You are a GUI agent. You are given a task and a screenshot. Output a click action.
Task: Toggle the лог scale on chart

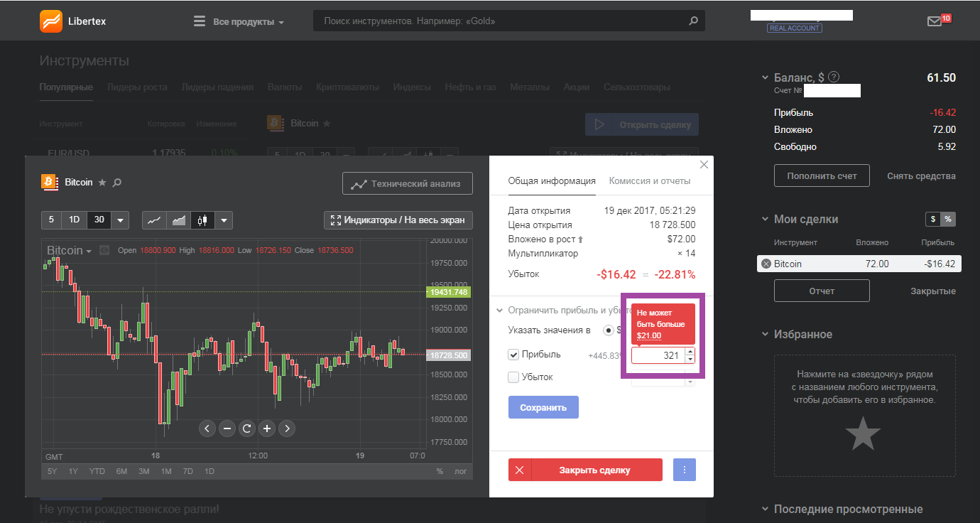tap(460, 471)
